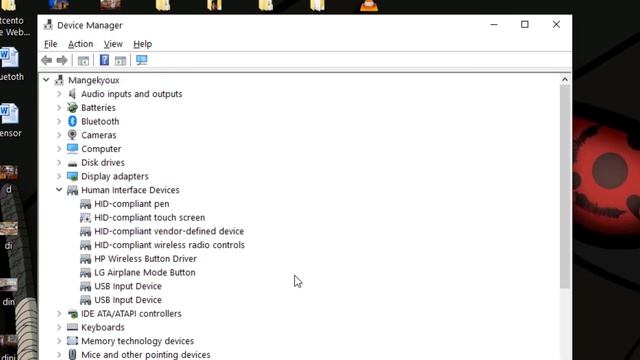Open the VLC cone icon on desktop

point(369,5)
